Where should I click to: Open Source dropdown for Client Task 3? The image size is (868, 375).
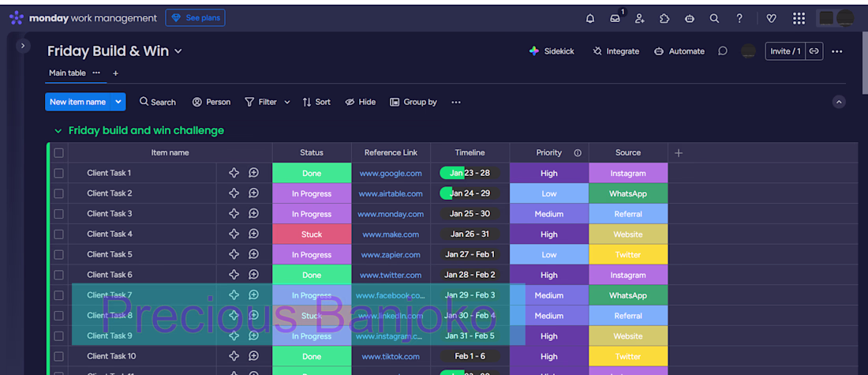coord(628,214)
